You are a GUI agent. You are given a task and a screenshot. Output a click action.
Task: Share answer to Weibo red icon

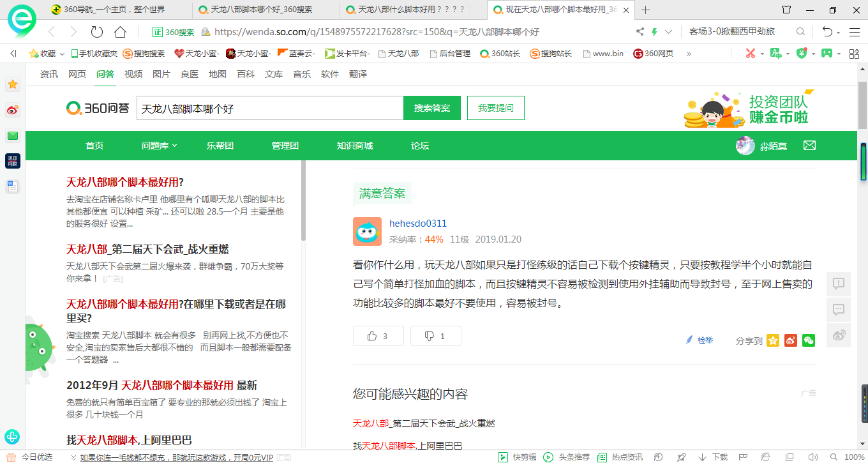point(791,341)
